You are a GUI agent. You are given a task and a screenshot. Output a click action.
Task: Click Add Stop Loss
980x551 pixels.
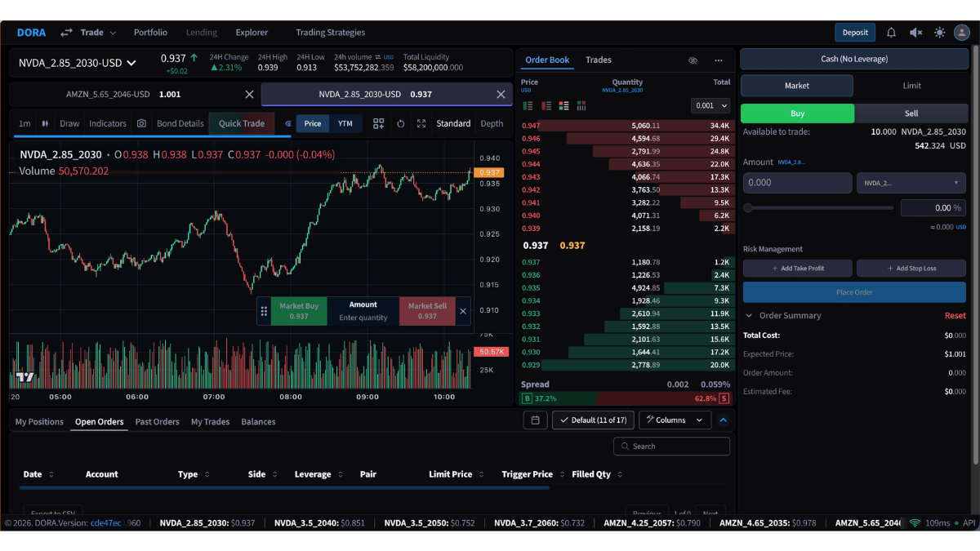pos(911,269)
